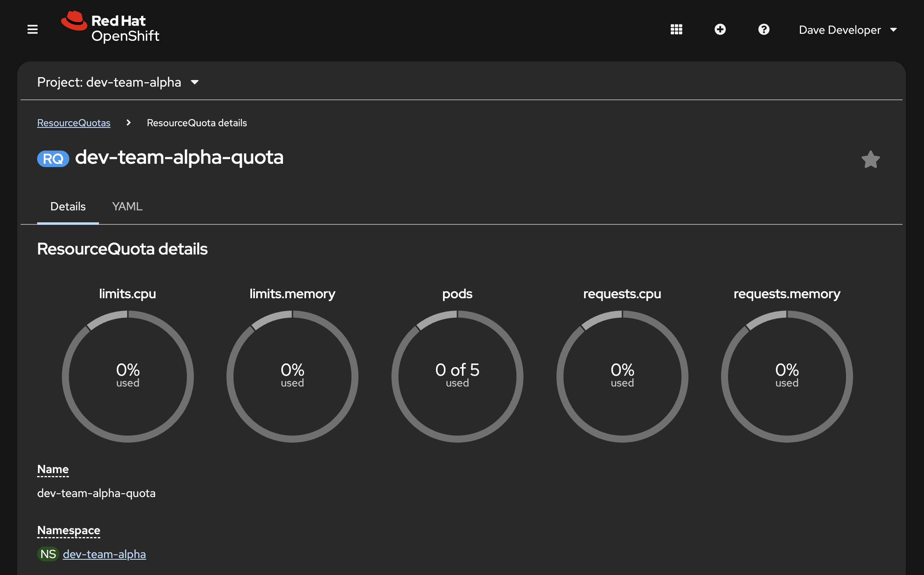Expand the Project: dev-team-alpha selector
This screenshot has width=924, height=575.
click(x=118, y=82)
